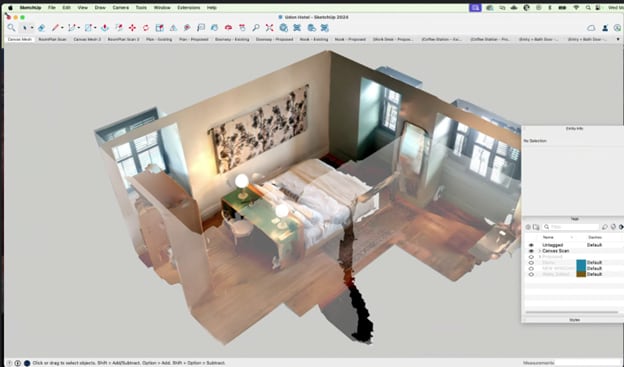Image resolution: width=624 pixels, height=367 pixels.
Task: Select the Offset tool
Action: [119, 27]
